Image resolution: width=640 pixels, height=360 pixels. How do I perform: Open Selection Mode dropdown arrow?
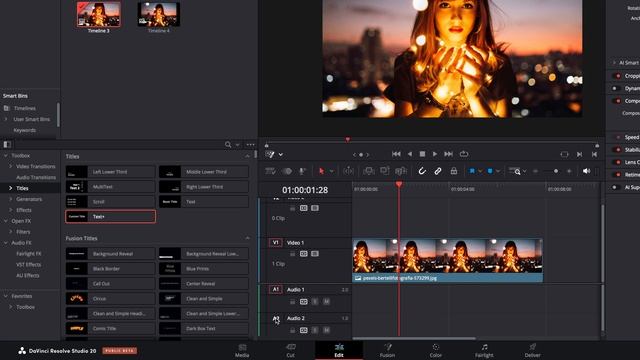(331, 171)
